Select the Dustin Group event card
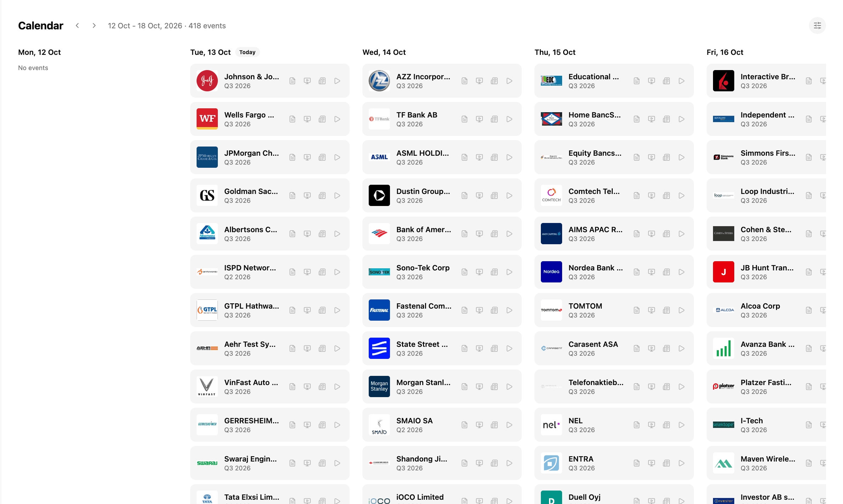843x504 pixels. tap(442, 195)
